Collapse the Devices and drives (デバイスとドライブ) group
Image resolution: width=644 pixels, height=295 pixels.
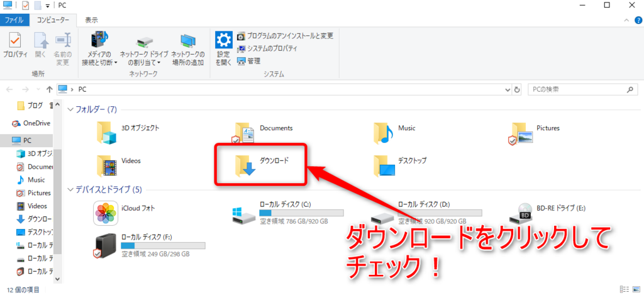coord(70,189)
